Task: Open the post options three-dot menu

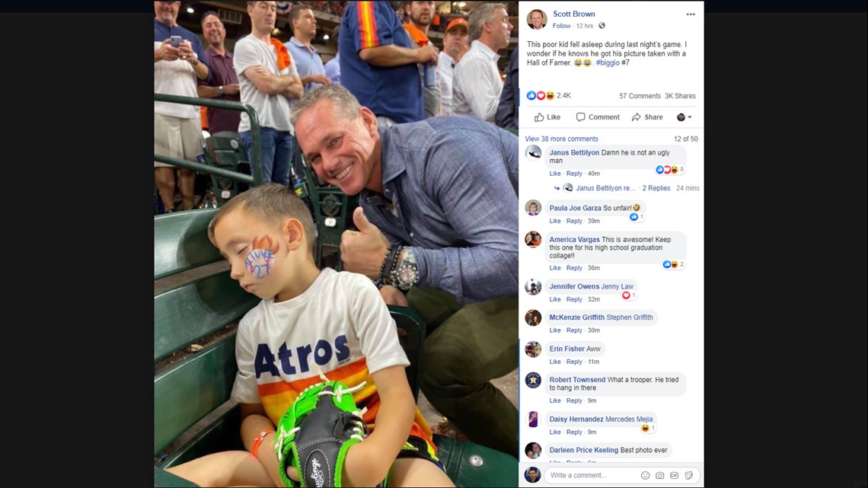Action: click(691, 14)
